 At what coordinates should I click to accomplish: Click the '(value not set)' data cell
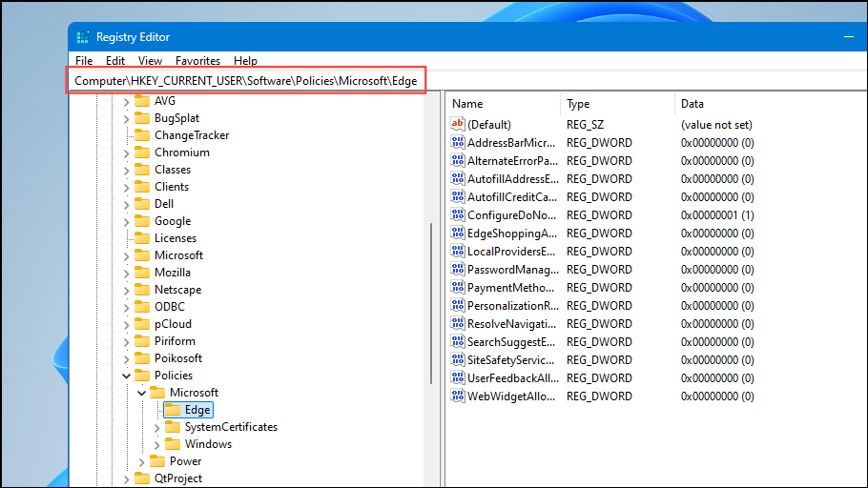coord(716,125)
